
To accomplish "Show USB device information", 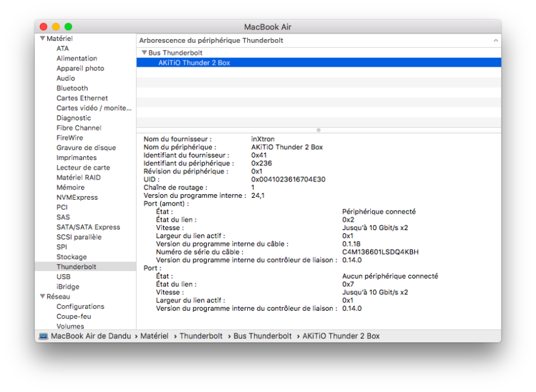I will 63,277.
